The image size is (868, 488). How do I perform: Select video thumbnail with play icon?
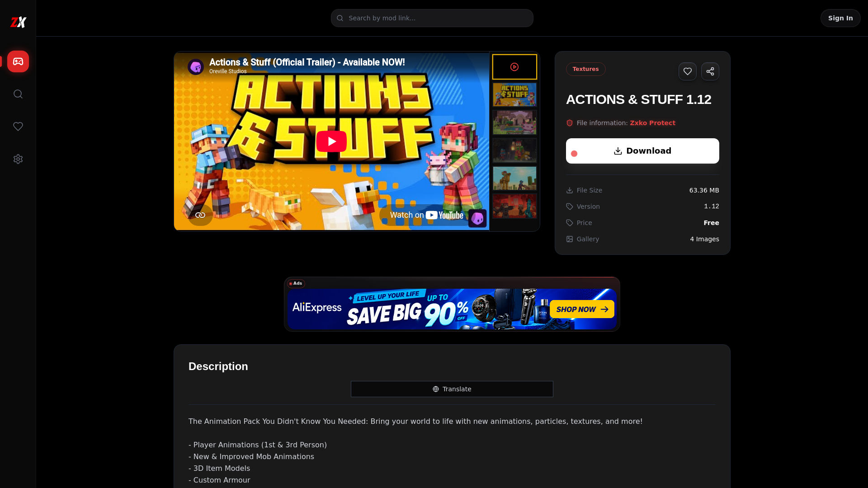pyautogui.click(x=514, y=67)
